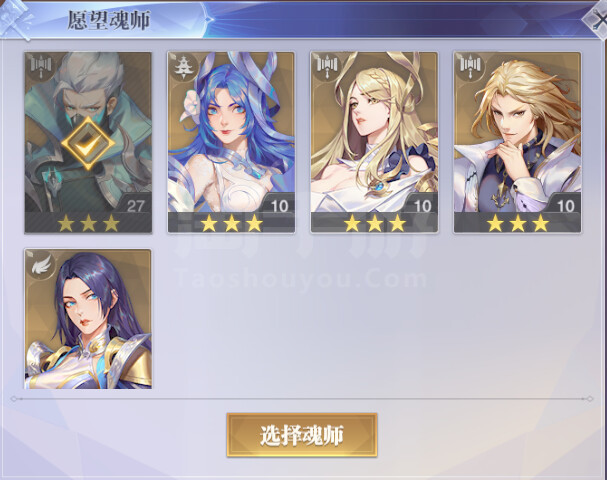The image size is (607, 480).
Task: Click the 27 level badge on masked card
Action: click(134, 206)
